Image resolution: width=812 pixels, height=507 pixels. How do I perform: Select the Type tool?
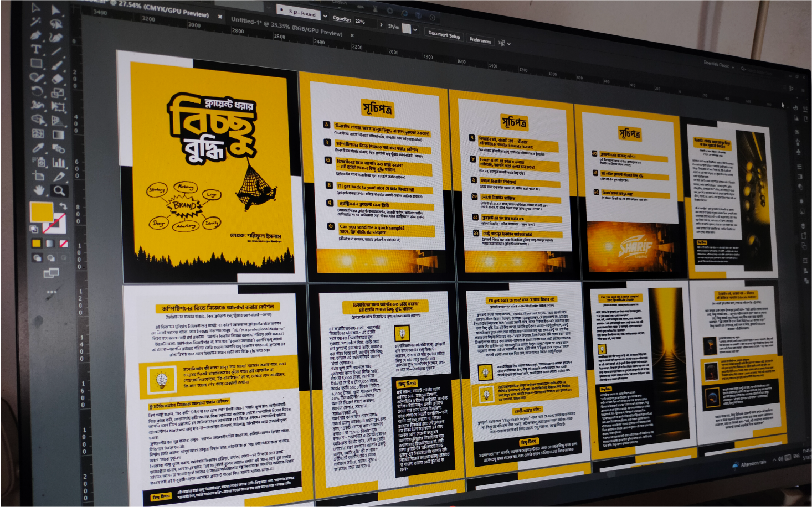[x=35, y=49]
